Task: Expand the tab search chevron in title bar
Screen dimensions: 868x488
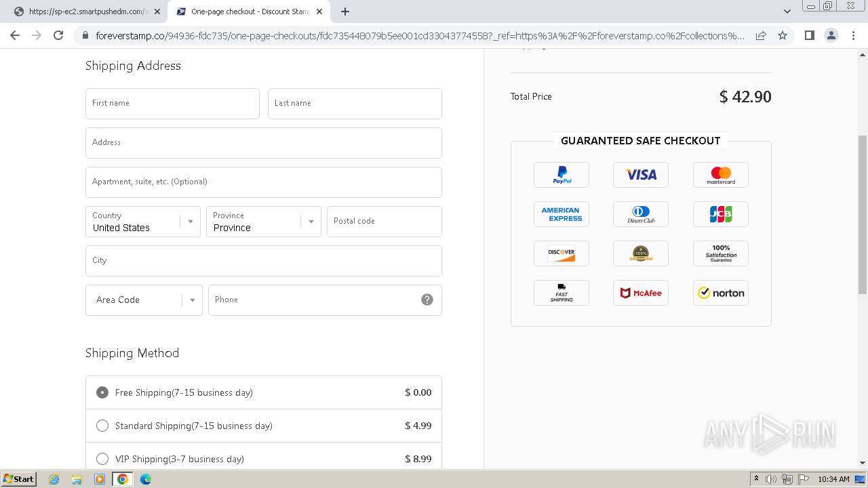Action: tap(787, 12)
